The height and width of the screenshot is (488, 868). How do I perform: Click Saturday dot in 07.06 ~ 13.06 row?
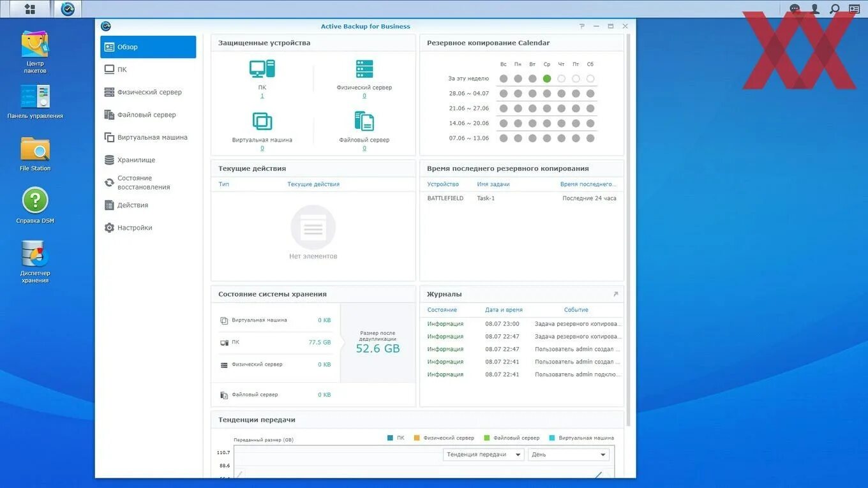(590, 138)
